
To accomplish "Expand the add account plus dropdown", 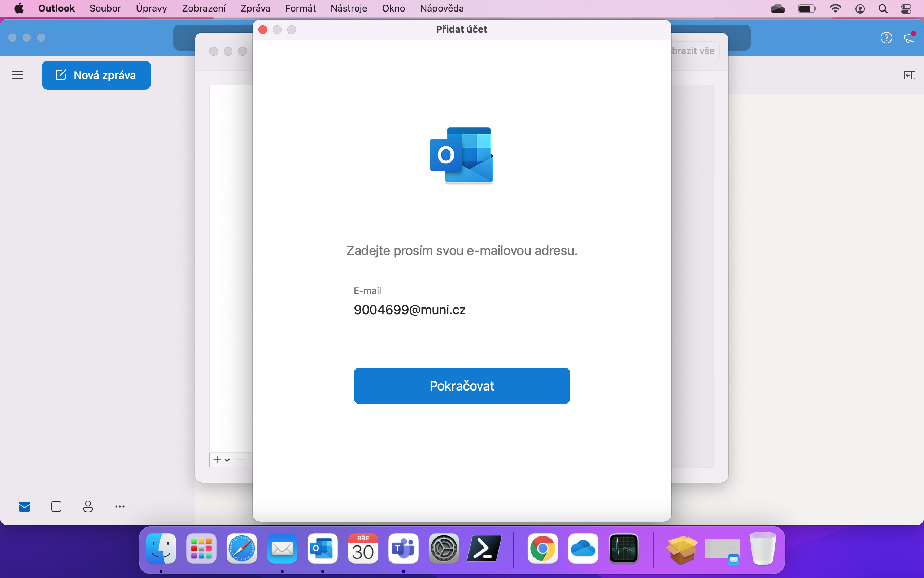I will click(221, 460).
